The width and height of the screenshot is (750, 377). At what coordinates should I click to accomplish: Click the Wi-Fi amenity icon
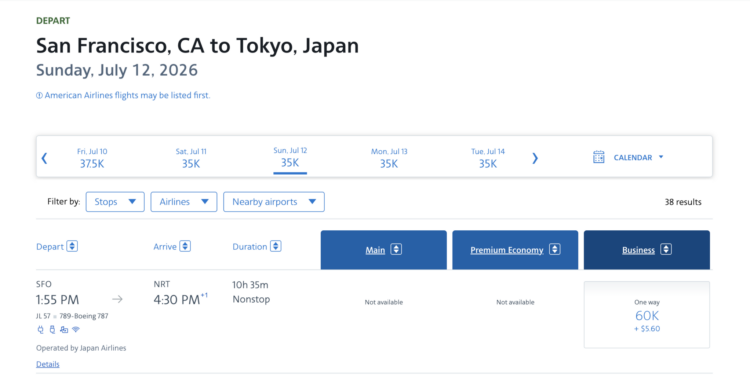click(x=76, y=329)
